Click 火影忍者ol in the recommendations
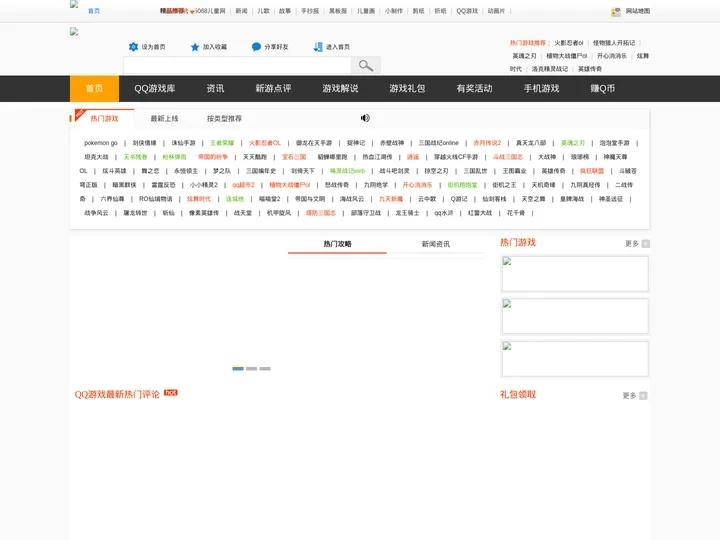Viewport: 720px width, 540px height. pyautogui.click(x=568, y=43)
